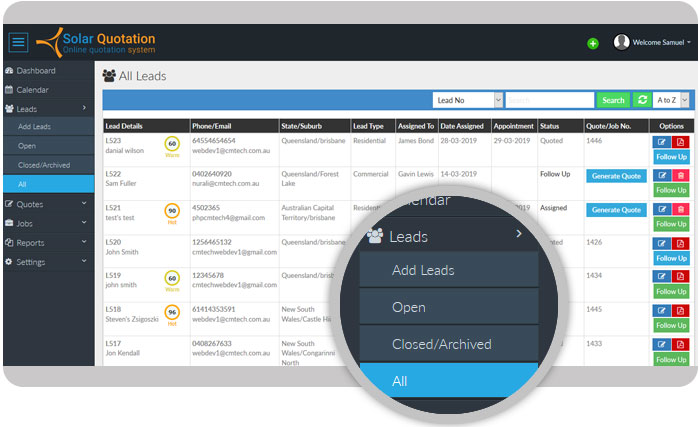
Task: Select Add Leads in sidebar submenu
Action: (48, 126)
